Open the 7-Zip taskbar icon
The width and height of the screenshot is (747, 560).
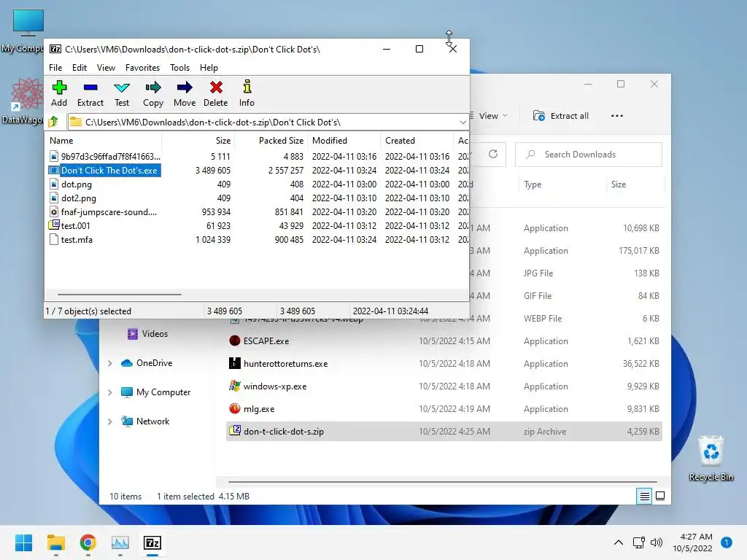coord(152,542)
